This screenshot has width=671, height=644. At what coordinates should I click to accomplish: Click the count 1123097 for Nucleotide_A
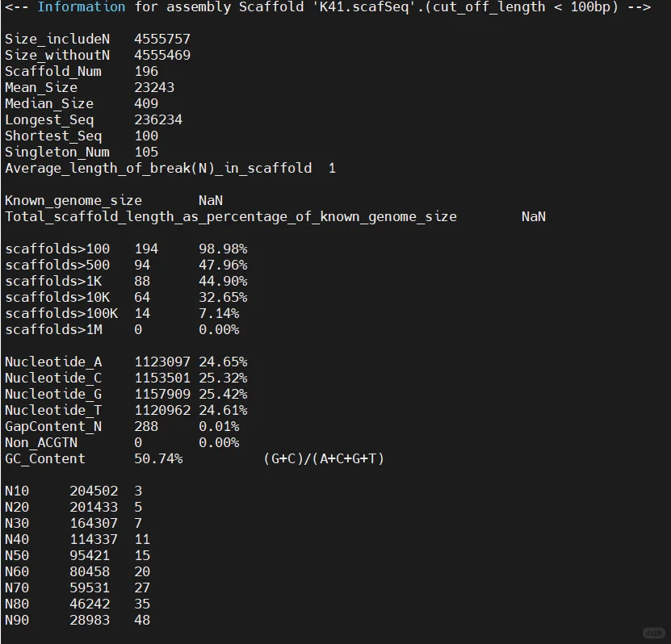162,362
